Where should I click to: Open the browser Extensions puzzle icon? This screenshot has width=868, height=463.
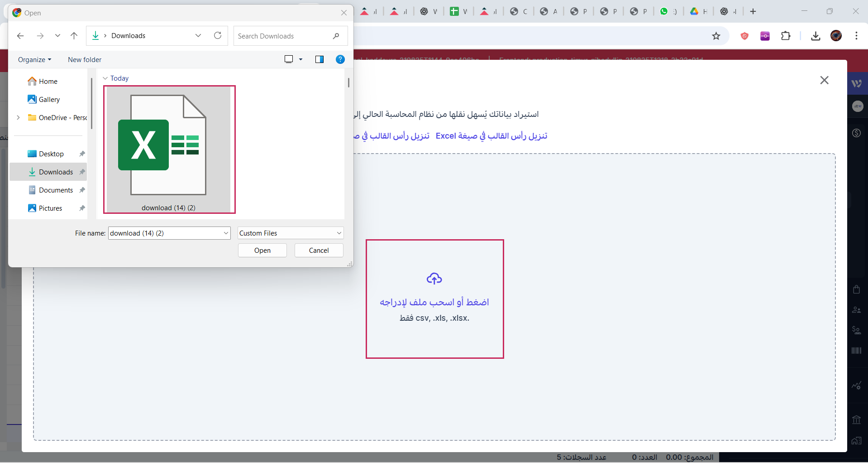coord(786,36)
